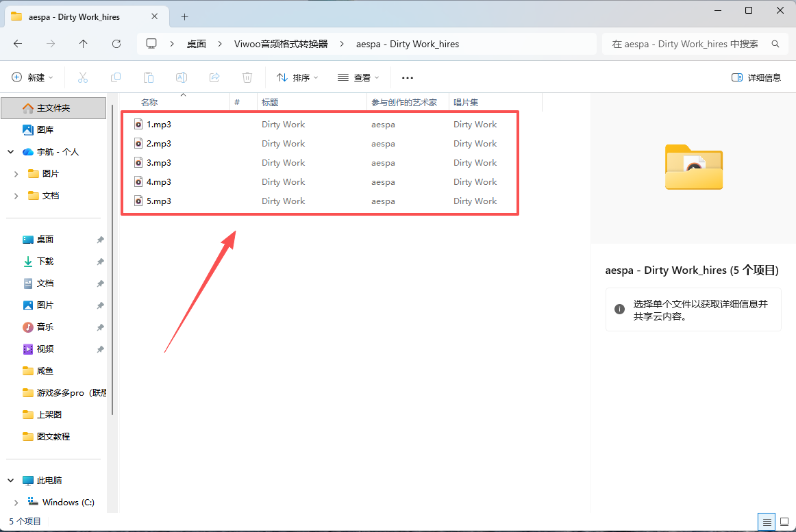Image resolution: width=796 pixels, height=532 pixels.
Task: Select the 3.mp3 file
Action: point(159,163)
